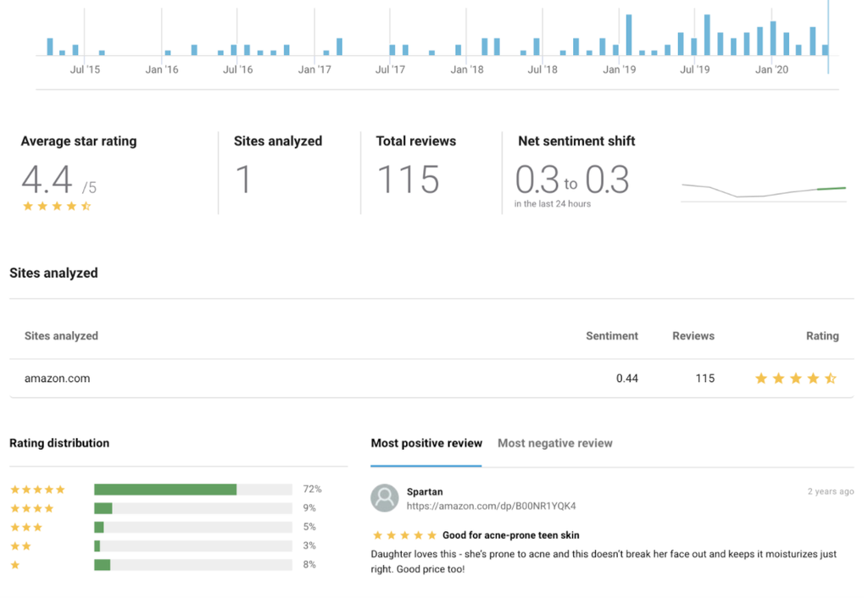
Task: Select the Most positive review tab
Action: [x=426, y=443]
